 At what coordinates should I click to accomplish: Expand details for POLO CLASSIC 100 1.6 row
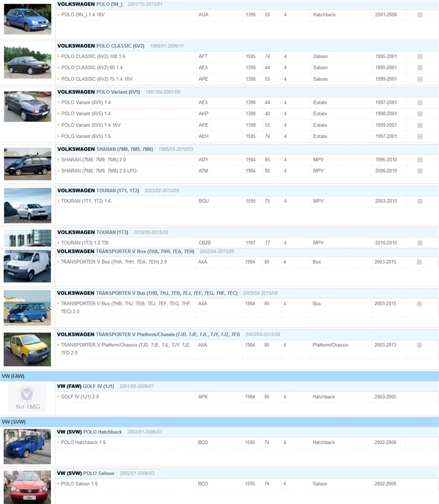(420, 57)
